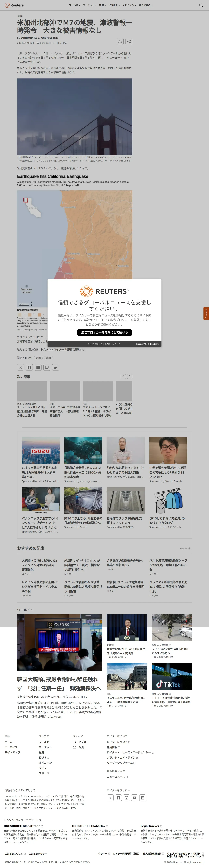Click the share icon beside the Aa button
Viewport: 209px width, 868px height.
tap(129, 42)
